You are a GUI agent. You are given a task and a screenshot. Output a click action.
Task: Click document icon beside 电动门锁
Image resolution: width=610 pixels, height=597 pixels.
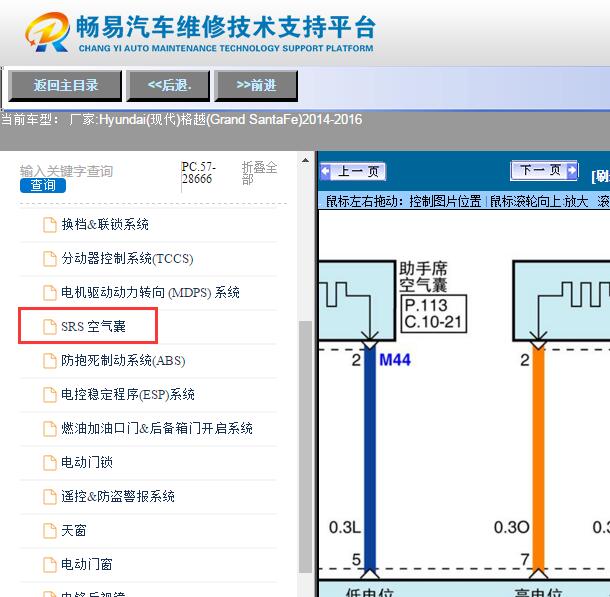coord(49,463)
